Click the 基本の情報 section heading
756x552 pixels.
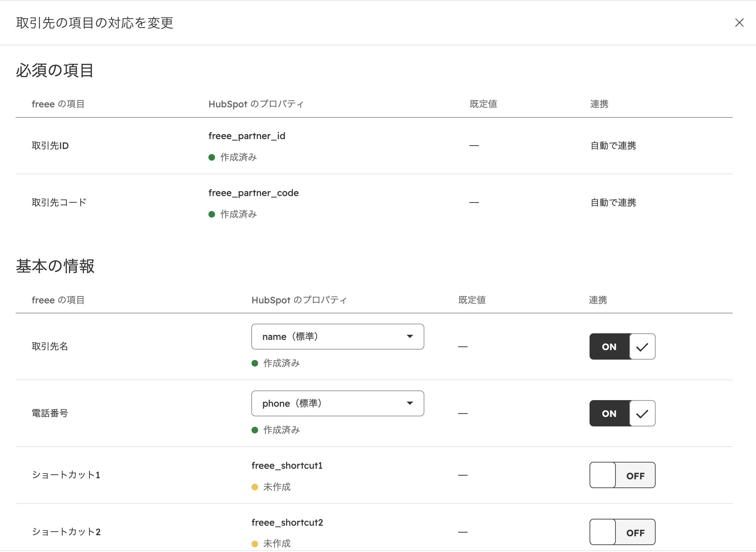pos(55,266)
